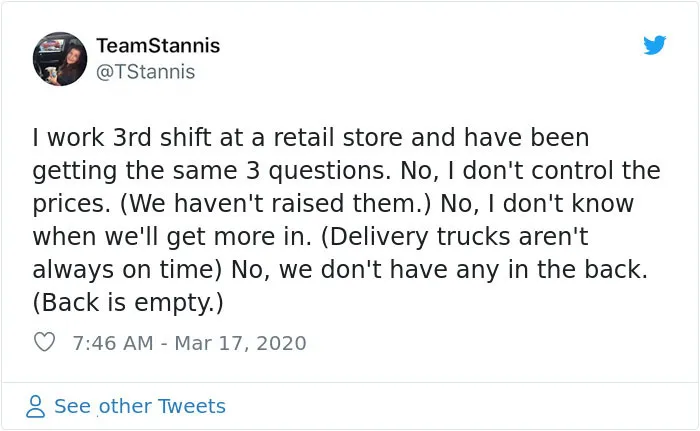Like the tweet with the heart icon

pos(44,342)
